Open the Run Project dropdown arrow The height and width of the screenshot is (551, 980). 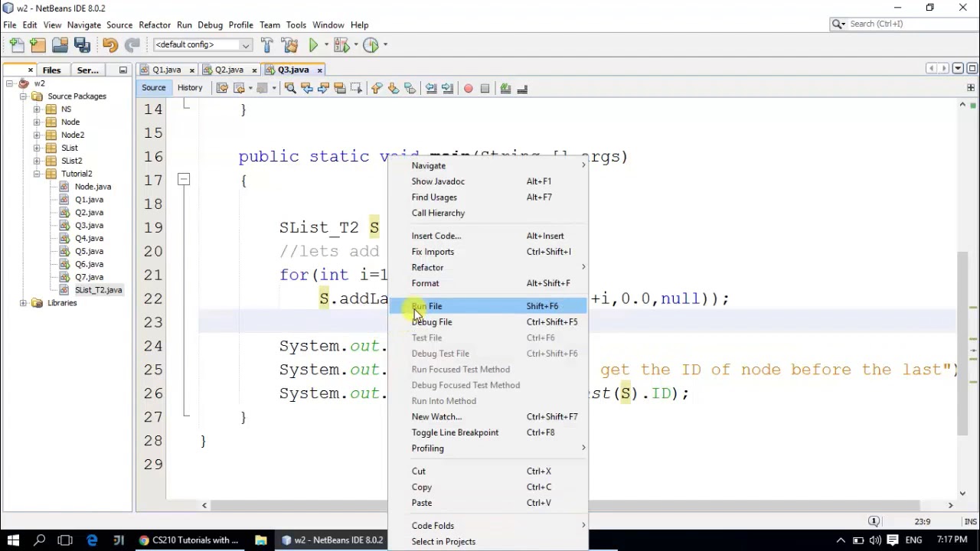click(x=325, y=44)
